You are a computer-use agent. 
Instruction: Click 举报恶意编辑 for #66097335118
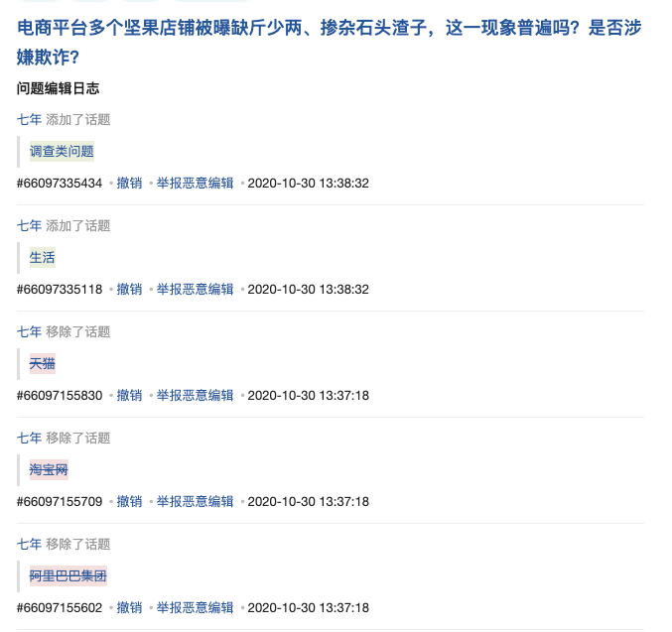coord(195,290)
